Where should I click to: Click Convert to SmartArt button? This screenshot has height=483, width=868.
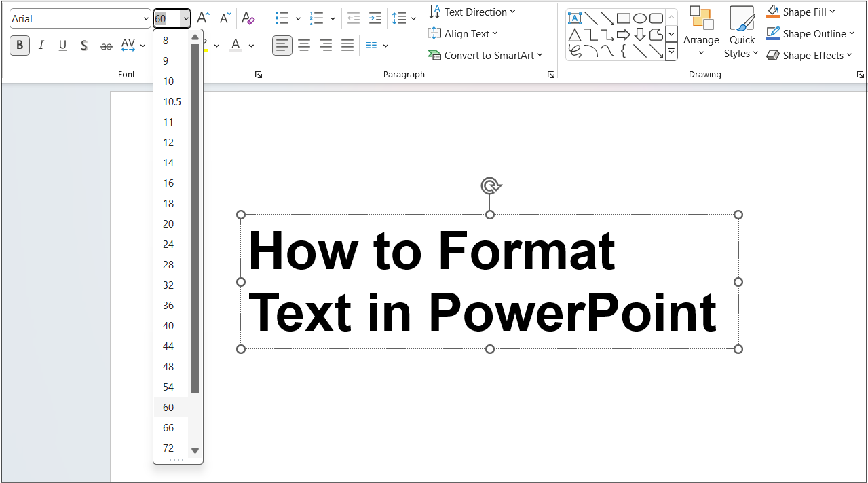485,55
